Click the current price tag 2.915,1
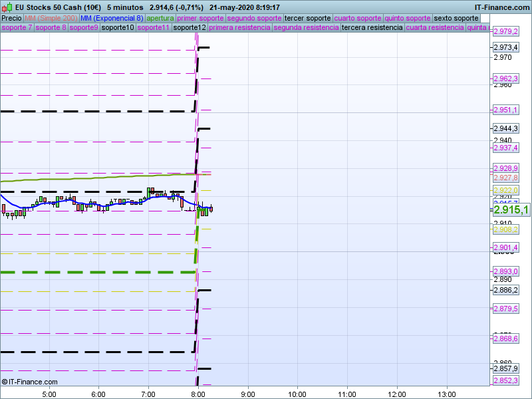The image size is (532, 399). 511,210
